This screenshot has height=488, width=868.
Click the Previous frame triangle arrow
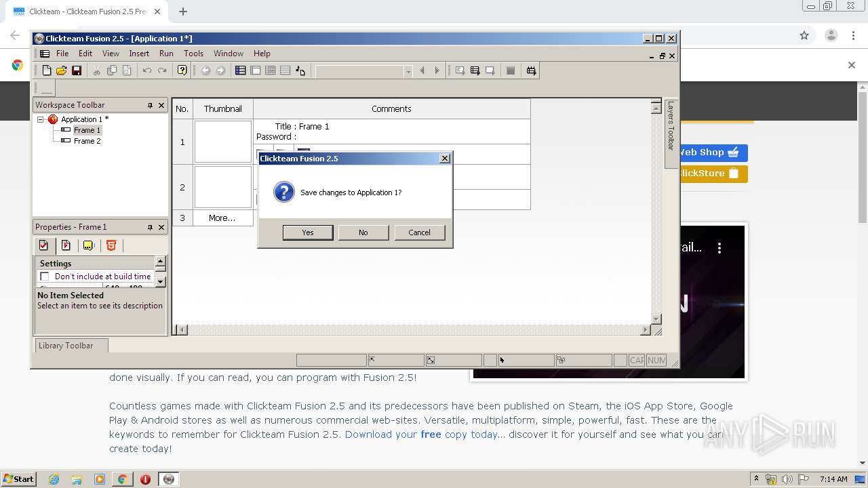pos(422,70)
